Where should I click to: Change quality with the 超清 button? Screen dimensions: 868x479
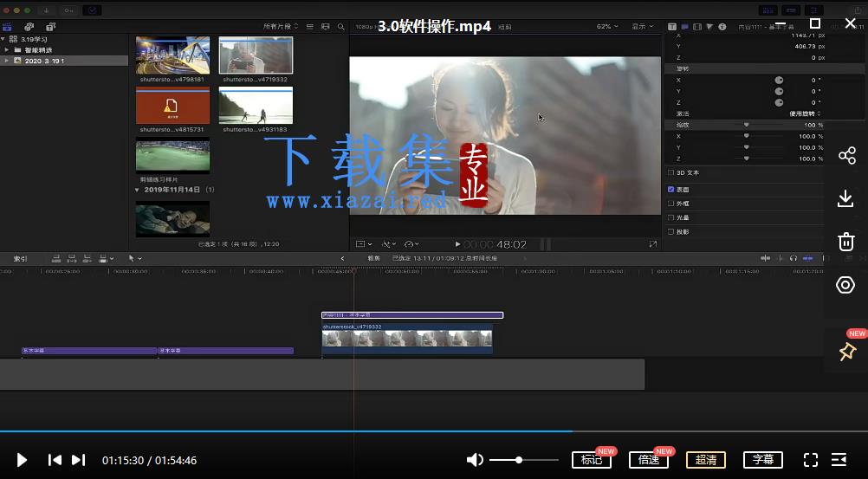click(x=706, y=460)
